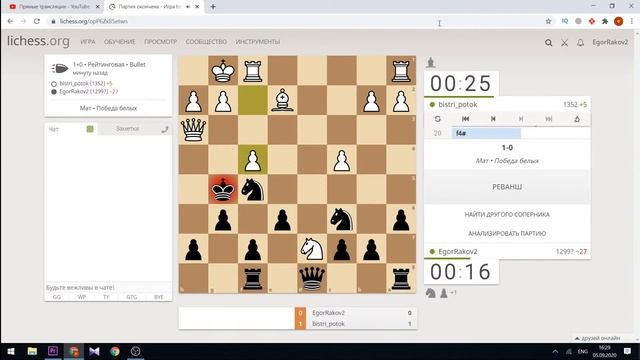Open File Explorer from taskbar
This screenshot has height=360, width=640.
(x=32, y=351)
